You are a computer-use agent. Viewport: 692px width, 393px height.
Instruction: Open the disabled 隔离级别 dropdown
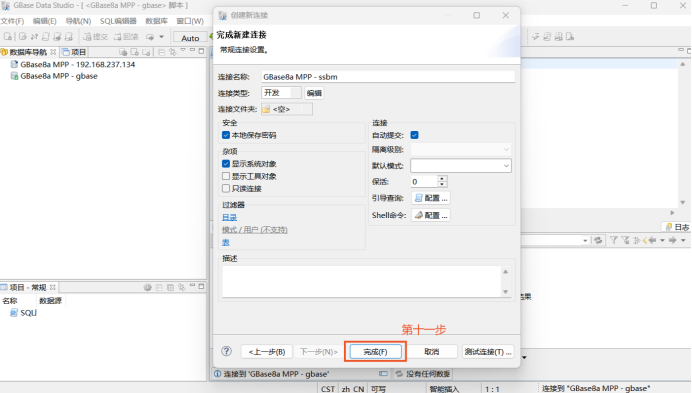click(461, 149)
